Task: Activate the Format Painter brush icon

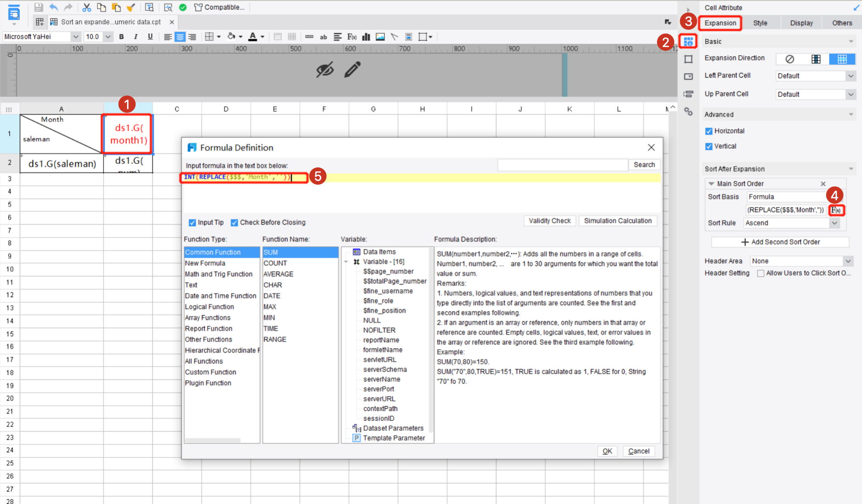Action: (x=131, y=7)
